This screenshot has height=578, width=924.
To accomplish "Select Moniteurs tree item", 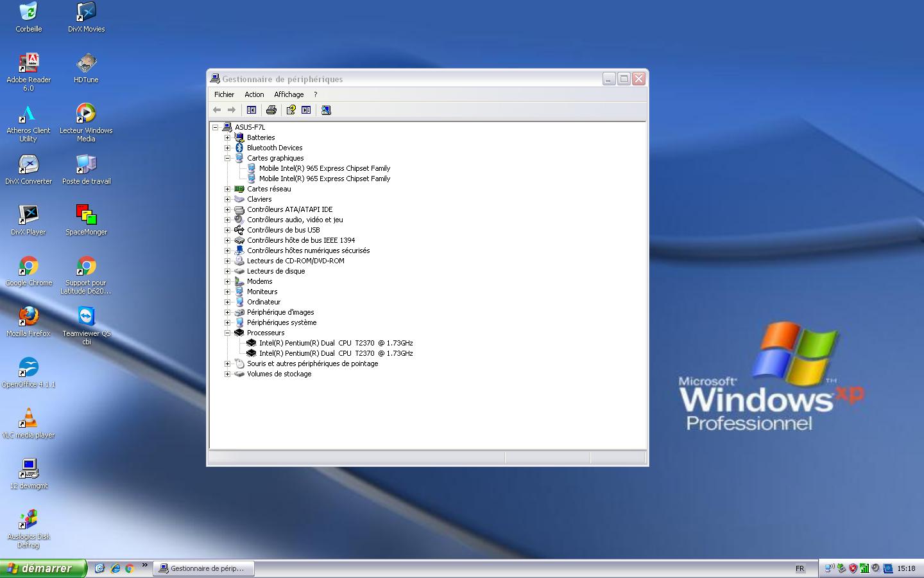I will 262,292.
